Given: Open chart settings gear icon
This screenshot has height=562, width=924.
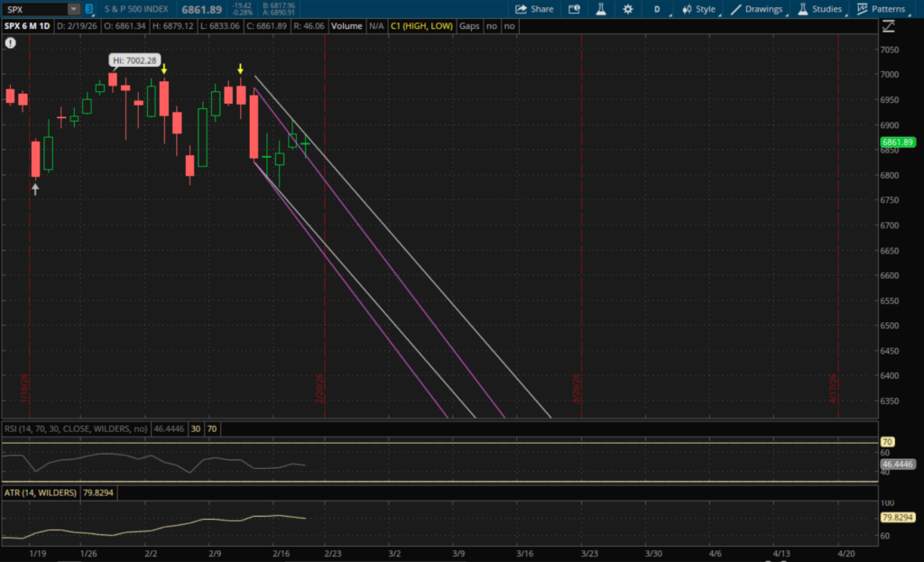Looking at the screenshot, I should tap(628, 9).
